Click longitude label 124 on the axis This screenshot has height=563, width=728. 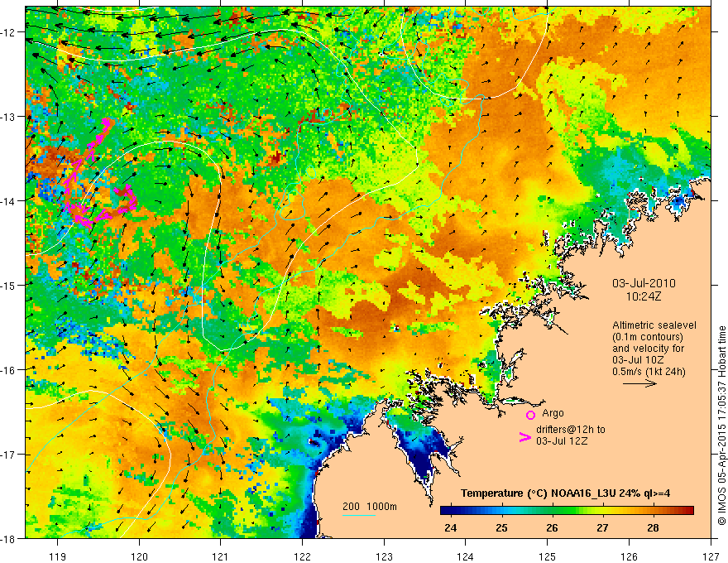click(466, 556)
